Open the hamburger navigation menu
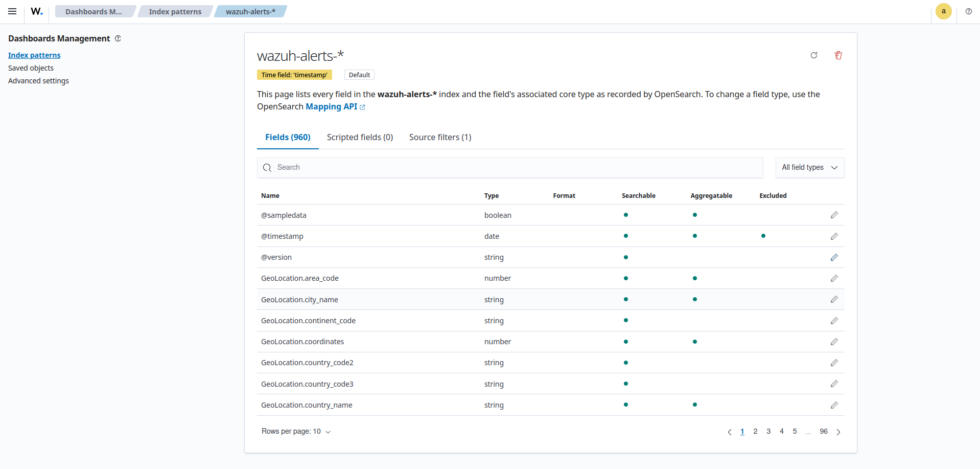 coord(12,11)
